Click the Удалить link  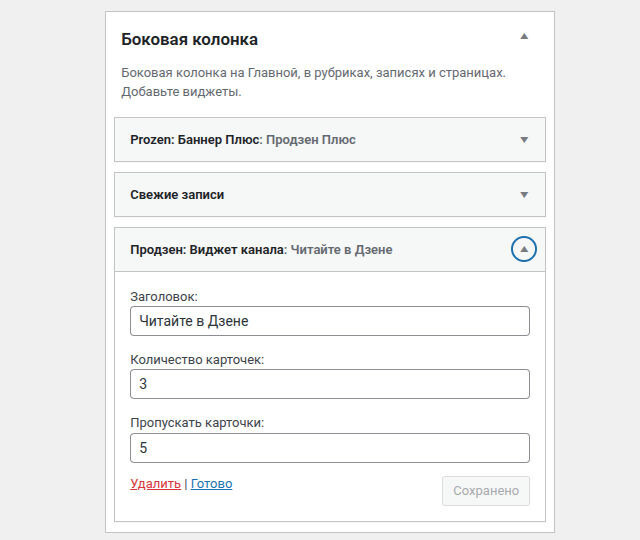tap(156, 484)
